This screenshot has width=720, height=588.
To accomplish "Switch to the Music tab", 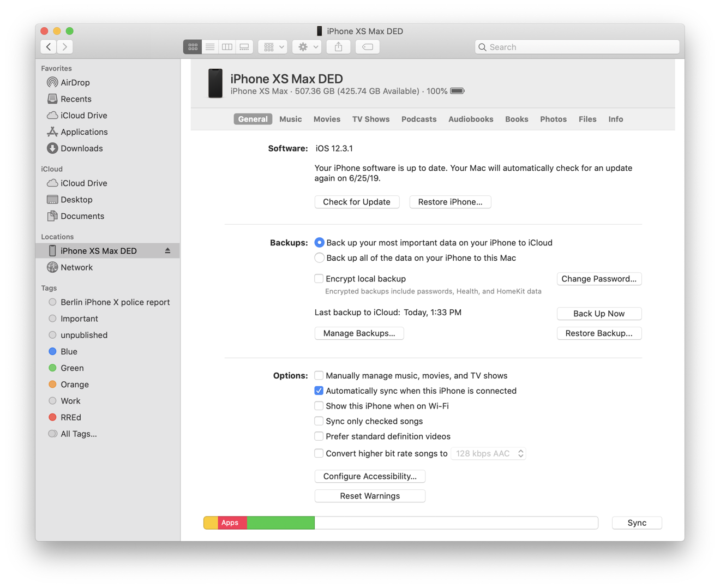I will (x=290, y=119).
